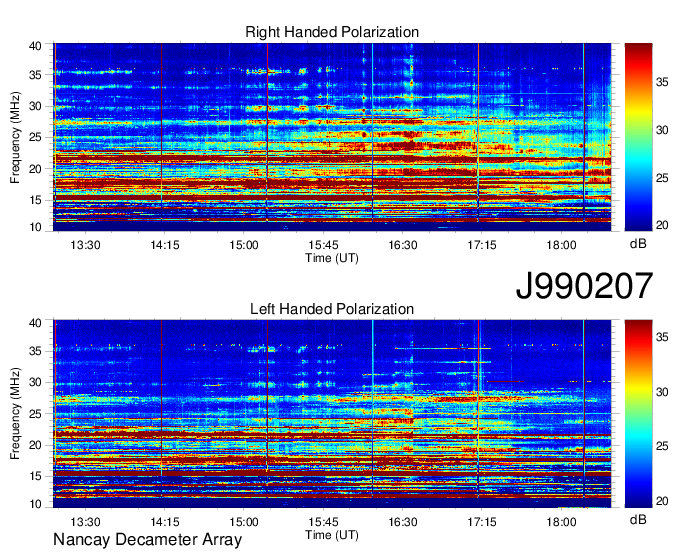The width and height of the screenshot is (680, 552).
Task: Click the 35 MHz tick on Right Handed plot
Action: click(x=35, y=75)
